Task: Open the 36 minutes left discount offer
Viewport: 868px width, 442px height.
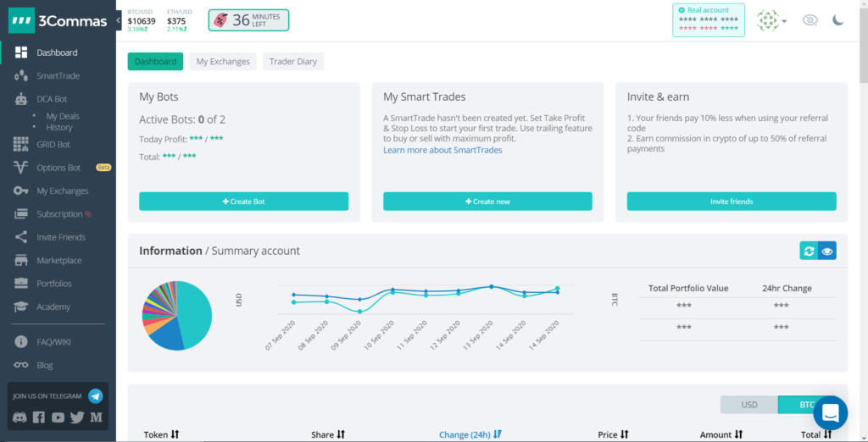Action: pyautogui.click(x=248, y=20)
